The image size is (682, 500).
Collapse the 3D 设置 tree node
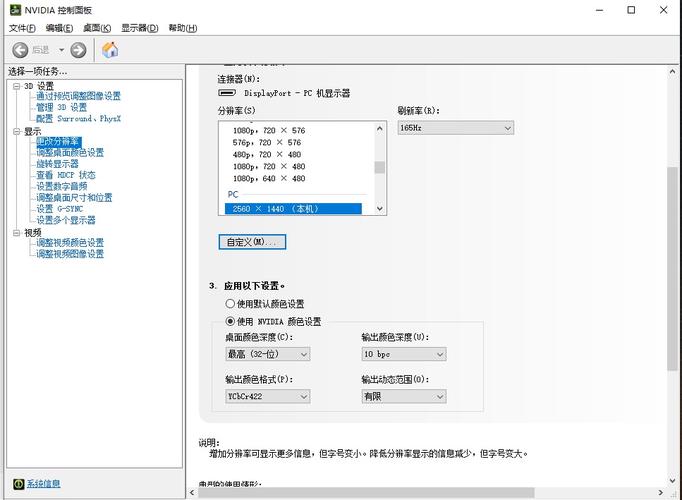point(17,86)
